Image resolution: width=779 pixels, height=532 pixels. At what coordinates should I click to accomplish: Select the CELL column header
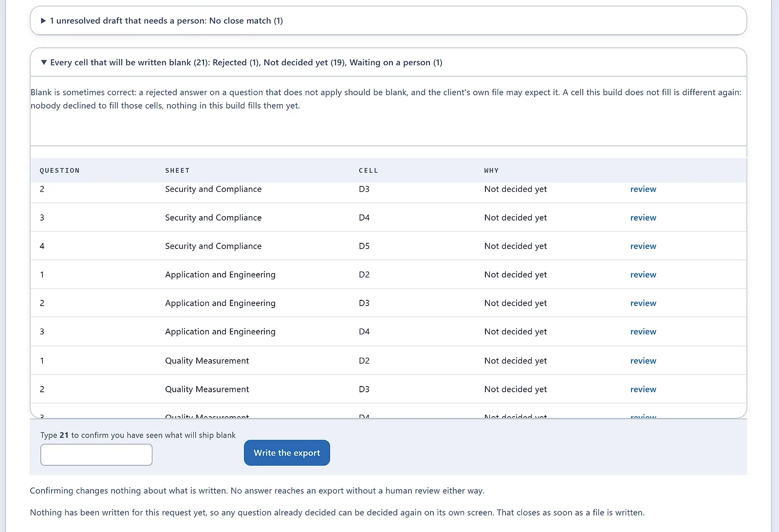[x=368, y=170]
